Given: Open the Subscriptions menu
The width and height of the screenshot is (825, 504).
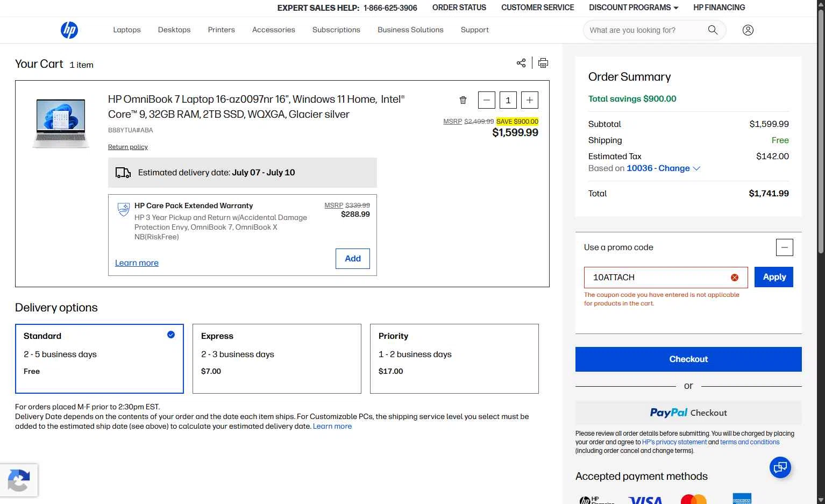Looking at the screenshot, I should tap(336, 30).
